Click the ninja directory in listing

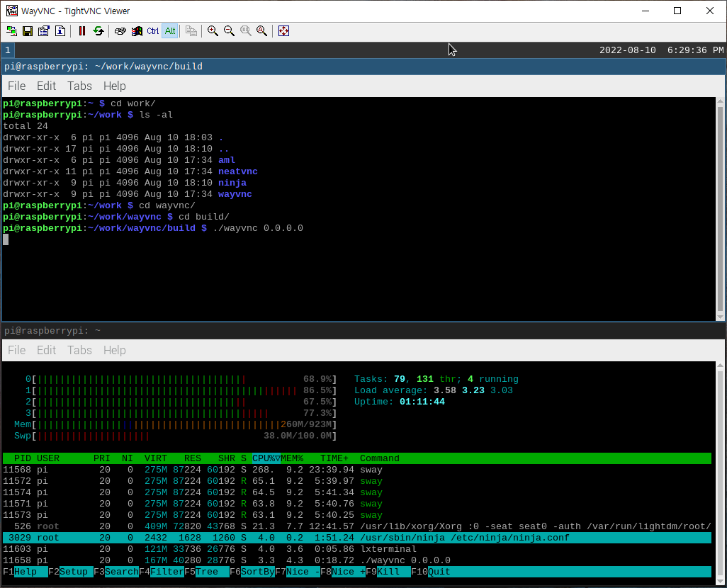click(x=232, y=183)
